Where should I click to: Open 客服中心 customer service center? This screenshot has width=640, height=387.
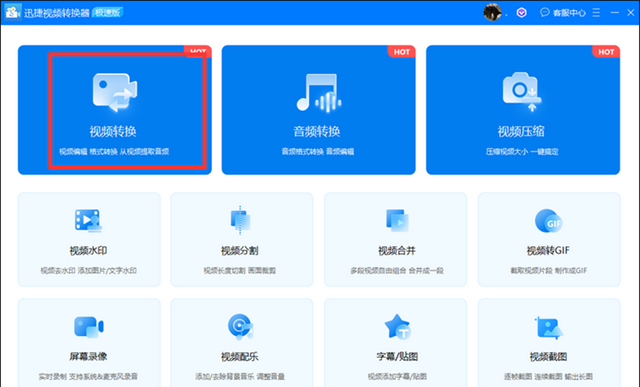point(569,13)
